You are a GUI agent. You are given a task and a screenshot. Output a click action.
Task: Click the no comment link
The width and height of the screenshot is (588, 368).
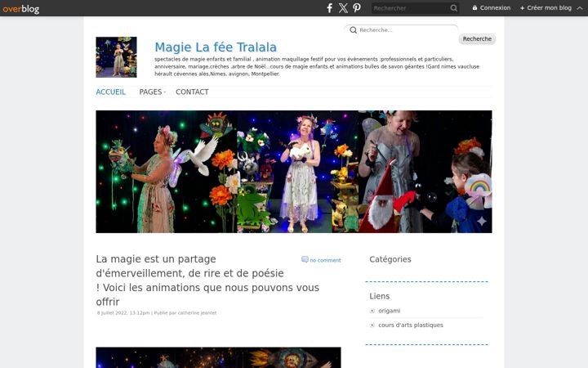(x=325, y=260)
